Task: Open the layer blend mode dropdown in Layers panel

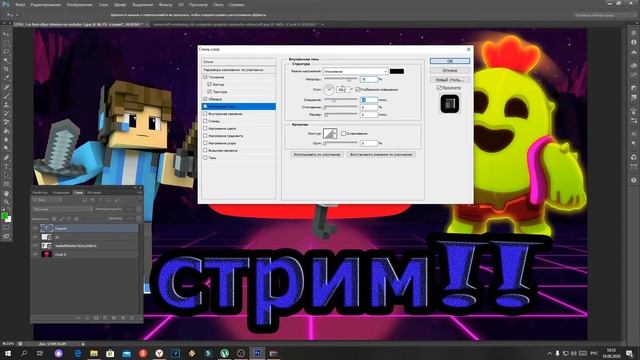Action: [x=62, y=209]
